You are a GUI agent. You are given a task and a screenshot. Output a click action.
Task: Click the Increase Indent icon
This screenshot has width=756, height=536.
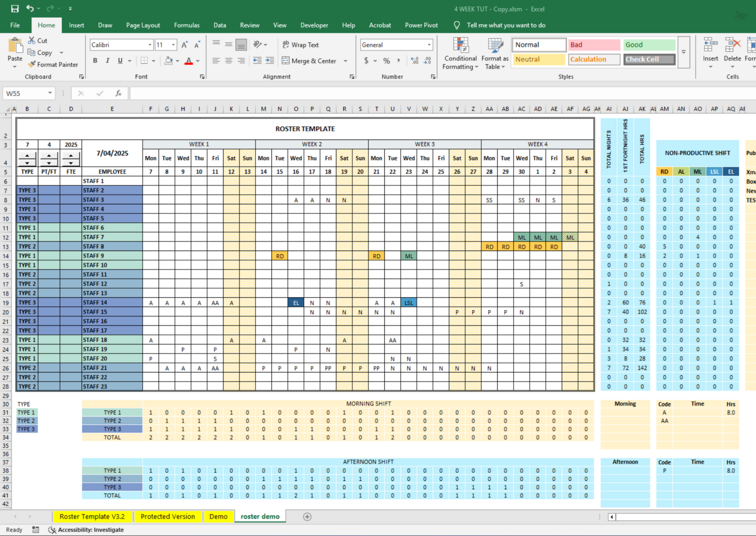[270, 61]
